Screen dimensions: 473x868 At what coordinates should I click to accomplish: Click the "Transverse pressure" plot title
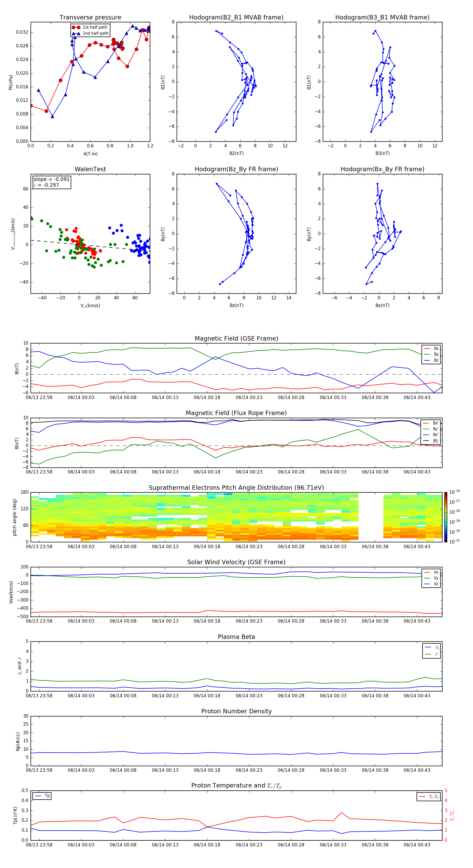pos(90,18)
